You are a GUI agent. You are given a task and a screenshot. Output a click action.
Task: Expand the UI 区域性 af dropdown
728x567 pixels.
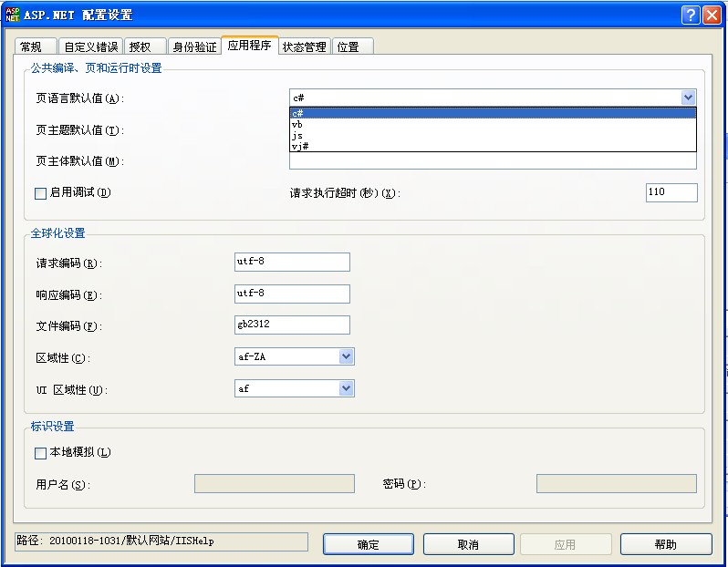pyautogui.click(x=346, y=388)
